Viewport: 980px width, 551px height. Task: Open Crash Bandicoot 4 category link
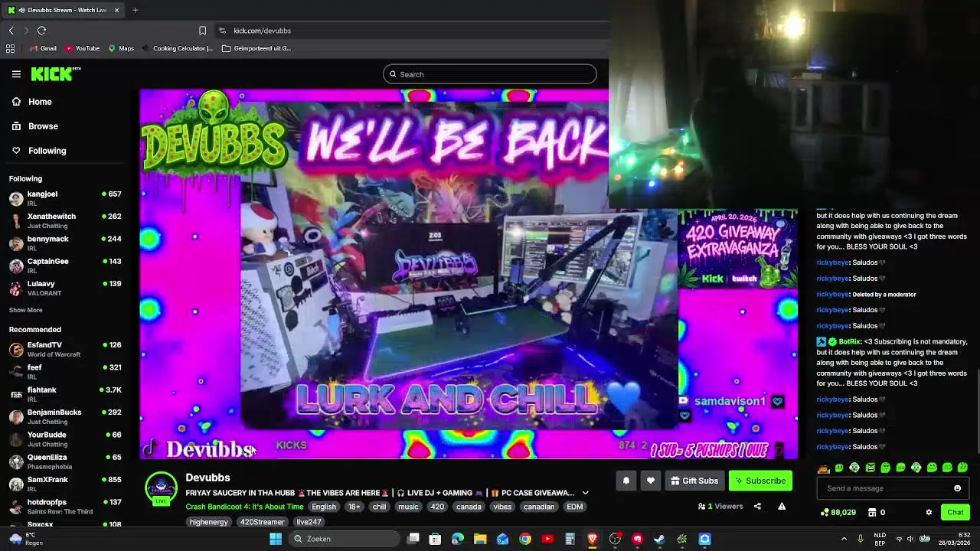pyautogui.click(x=244, y=507)
